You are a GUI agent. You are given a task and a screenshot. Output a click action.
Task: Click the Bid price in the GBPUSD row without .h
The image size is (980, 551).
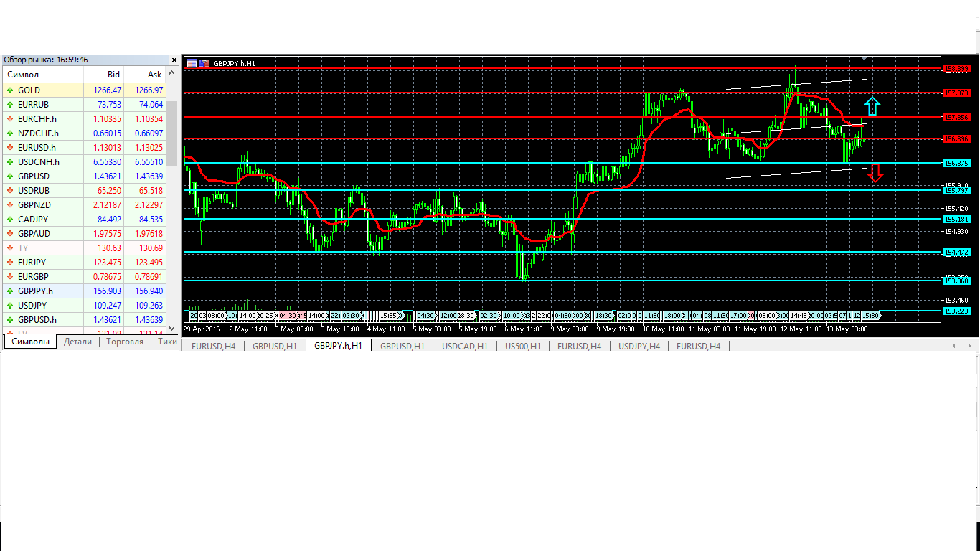pyautogui.click(x=107, y=176)
